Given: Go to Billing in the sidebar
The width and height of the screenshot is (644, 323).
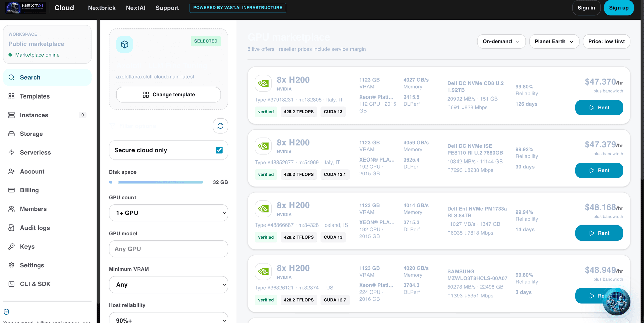Looking at the screenshot, I should (47, 190).
